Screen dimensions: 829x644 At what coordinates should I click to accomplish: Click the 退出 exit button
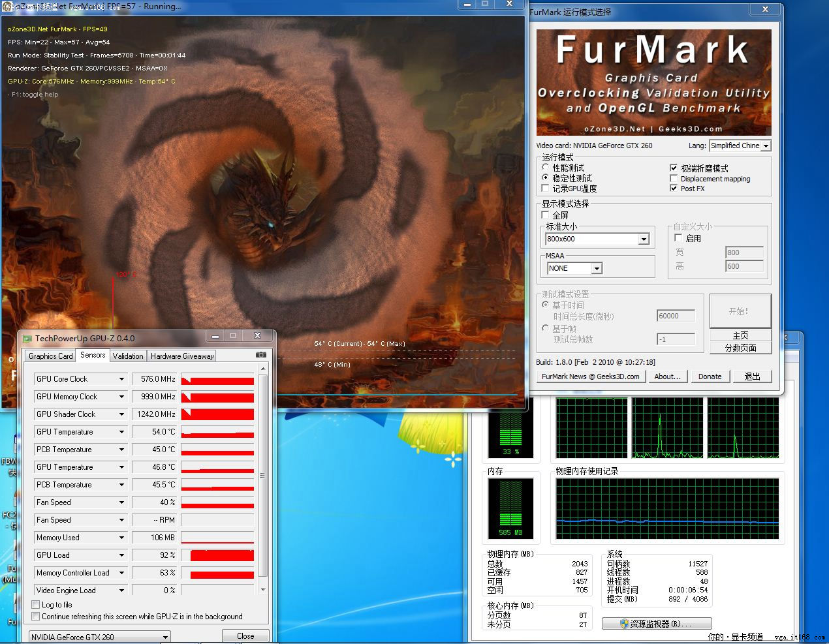click(x=752, y=376)
